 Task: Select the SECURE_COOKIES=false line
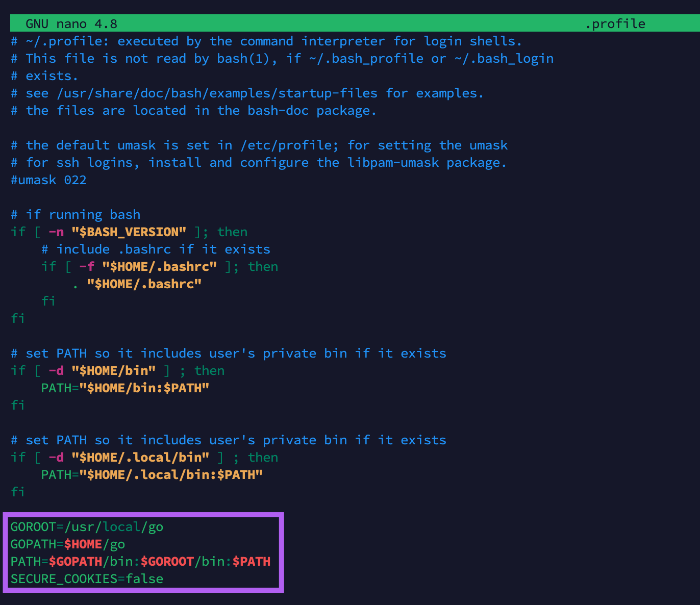point(87,578)
